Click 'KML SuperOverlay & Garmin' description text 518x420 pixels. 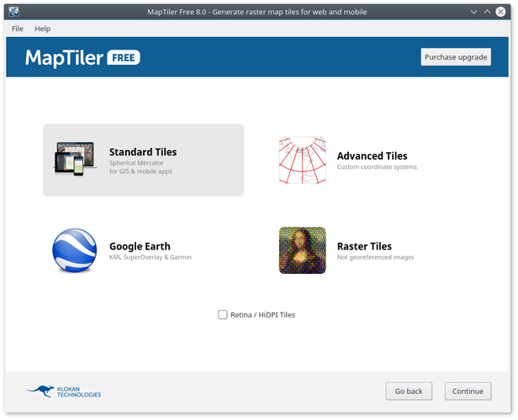tap(151, 257)
